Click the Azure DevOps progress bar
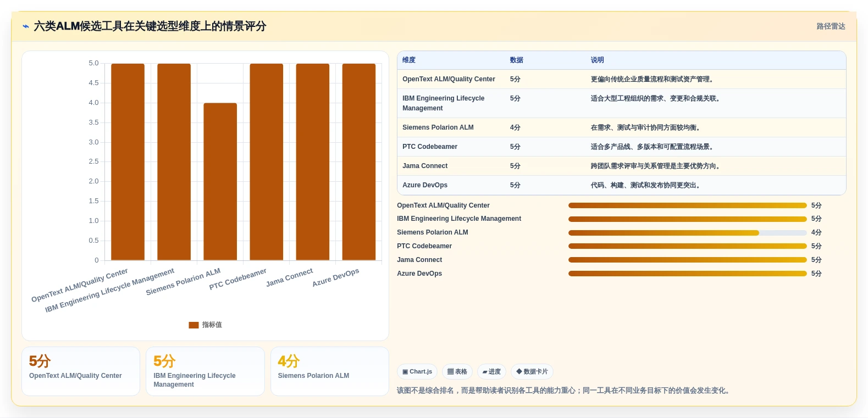 (688, 274)
